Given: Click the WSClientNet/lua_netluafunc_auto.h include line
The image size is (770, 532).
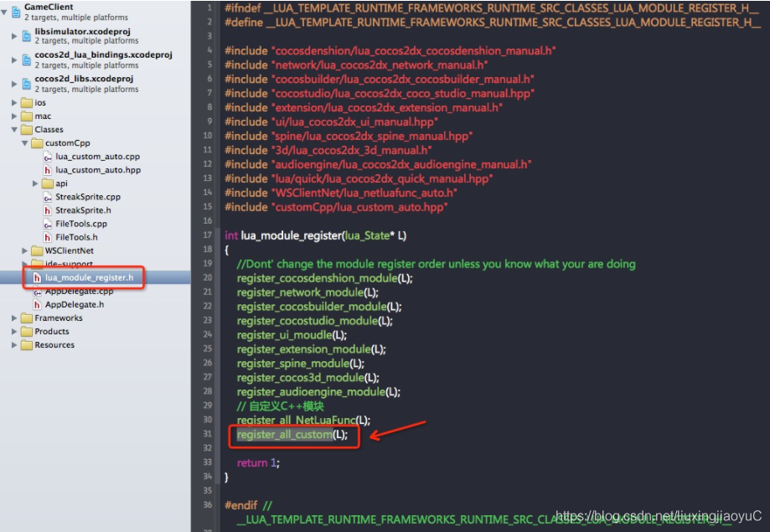Looking at the screenshot, I should pyautogui.click(x=341, y=193).
